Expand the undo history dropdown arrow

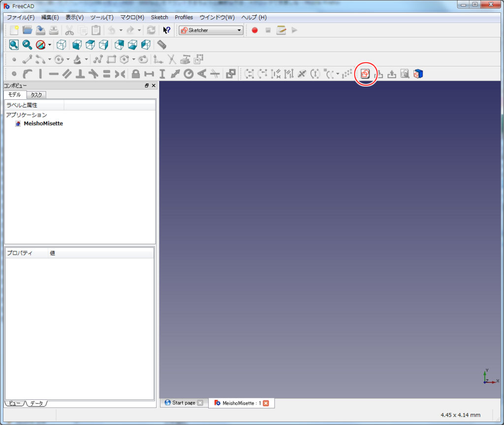pyautogui.click(x=121, y=30)
